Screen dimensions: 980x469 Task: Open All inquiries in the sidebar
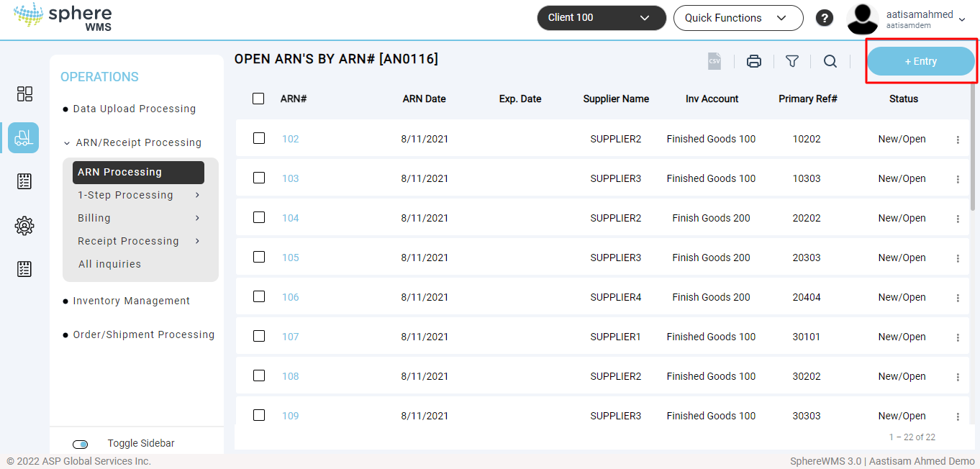click(109, 264)
